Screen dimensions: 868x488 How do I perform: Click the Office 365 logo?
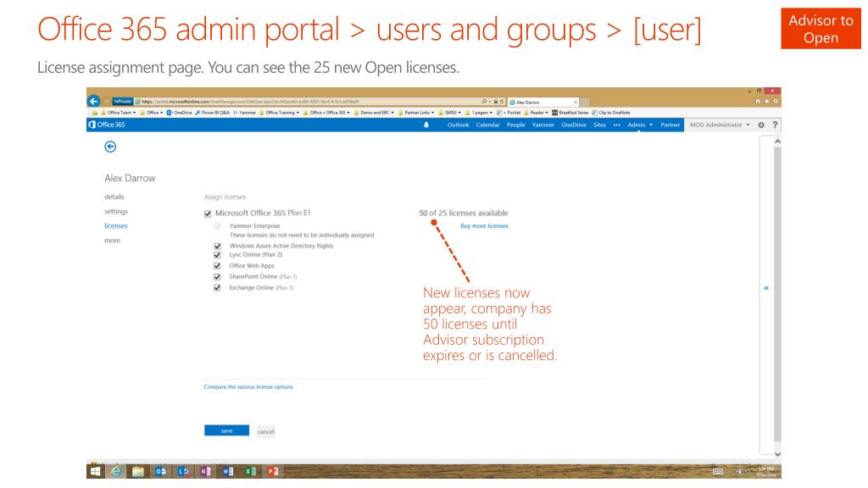point(107,125)
